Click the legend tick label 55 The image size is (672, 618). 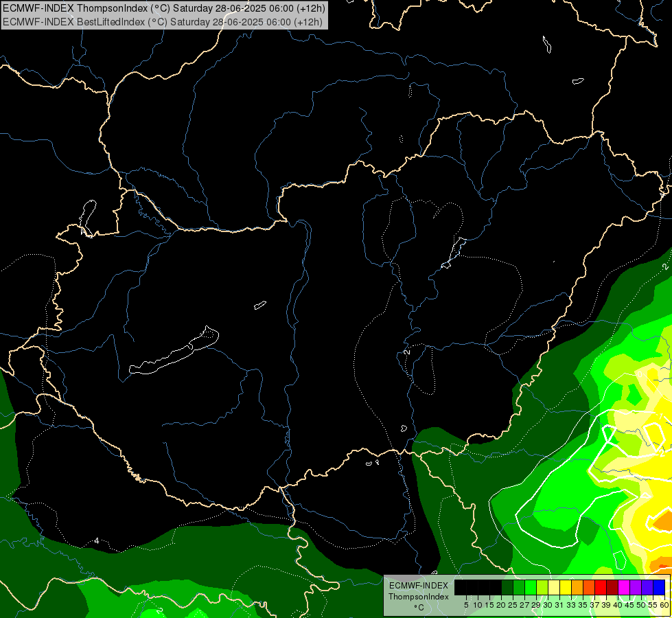653,605
